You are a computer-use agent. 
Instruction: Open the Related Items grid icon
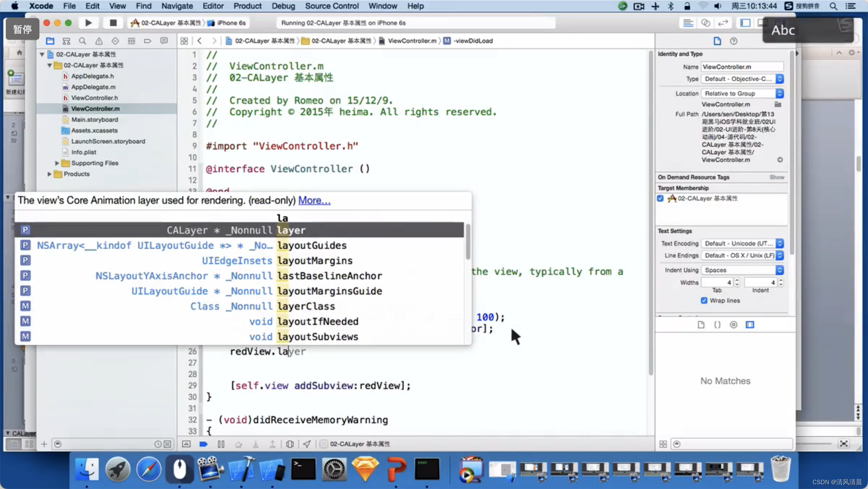(x=184, y=41)
